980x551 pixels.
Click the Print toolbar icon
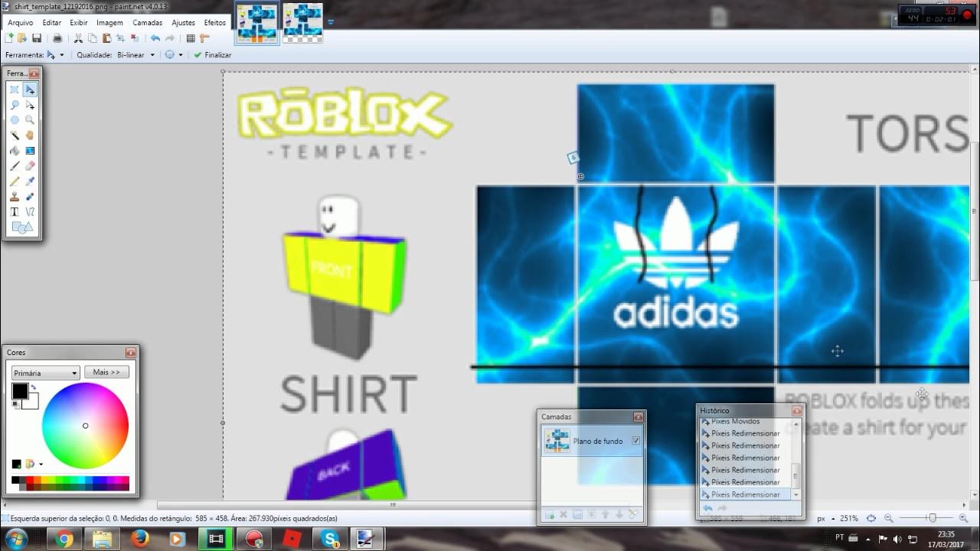tap(57, 38)
